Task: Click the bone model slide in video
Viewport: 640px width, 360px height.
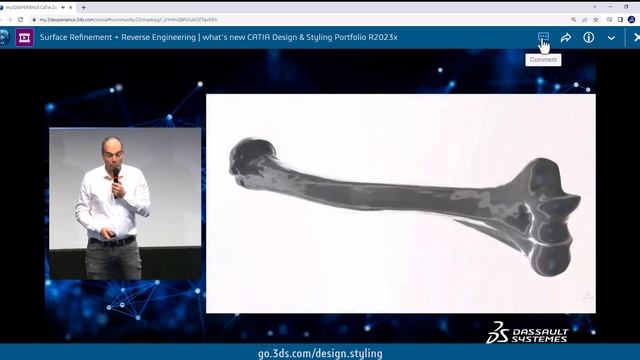Action: 400,204
